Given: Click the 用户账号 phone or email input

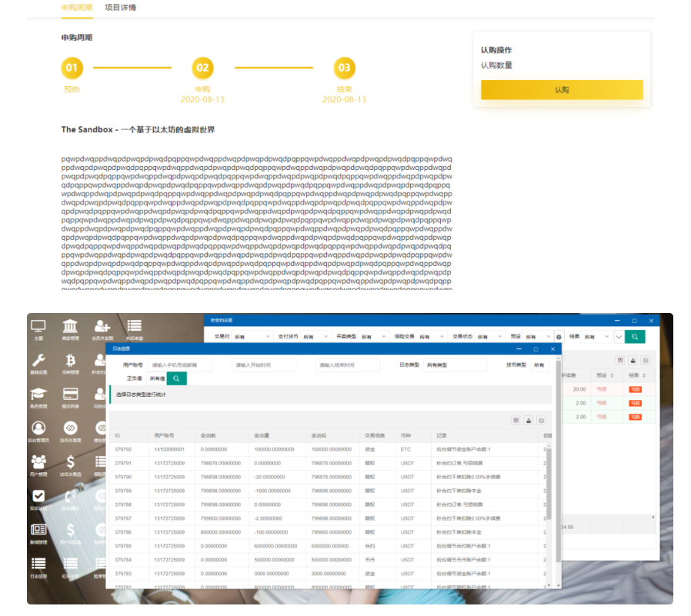Looking at the screenshot, I should pyautogui.click(x=180, y=365).
